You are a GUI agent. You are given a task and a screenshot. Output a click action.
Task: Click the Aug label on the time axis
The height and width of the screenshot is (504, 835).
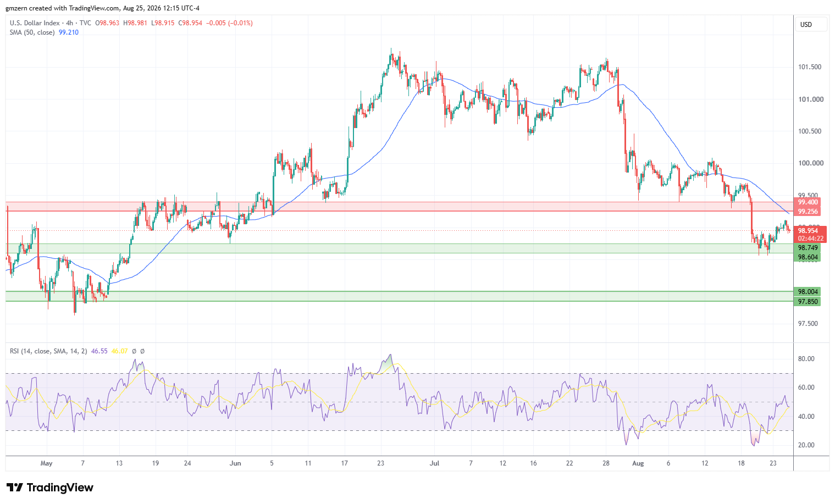click(x=638, y=463)
